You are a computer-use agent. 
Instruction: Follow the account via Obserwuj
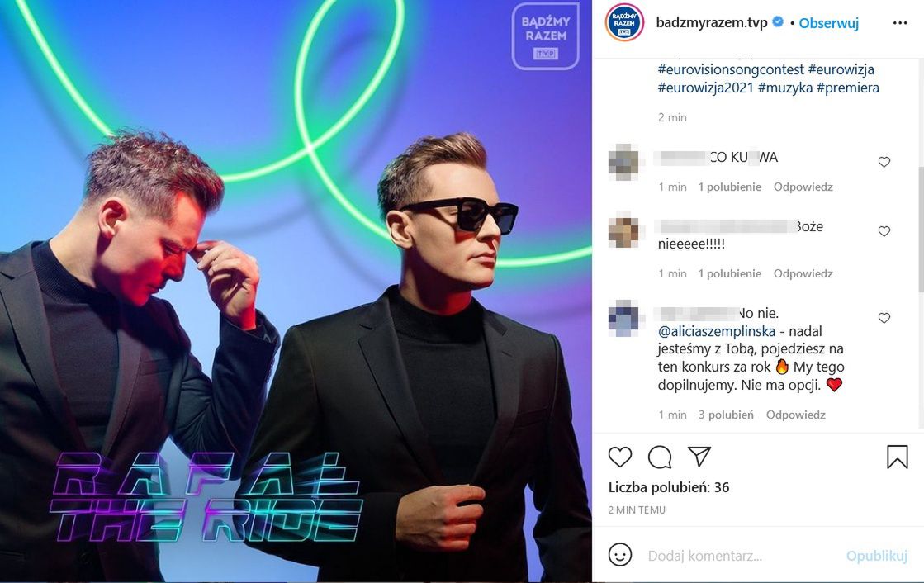828,23
